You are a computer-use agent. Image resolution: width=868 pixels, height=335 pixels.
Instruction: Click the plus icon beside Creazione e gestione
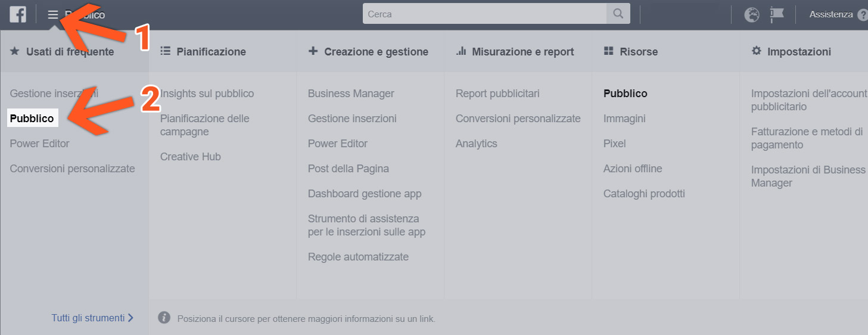coord(313,51)
